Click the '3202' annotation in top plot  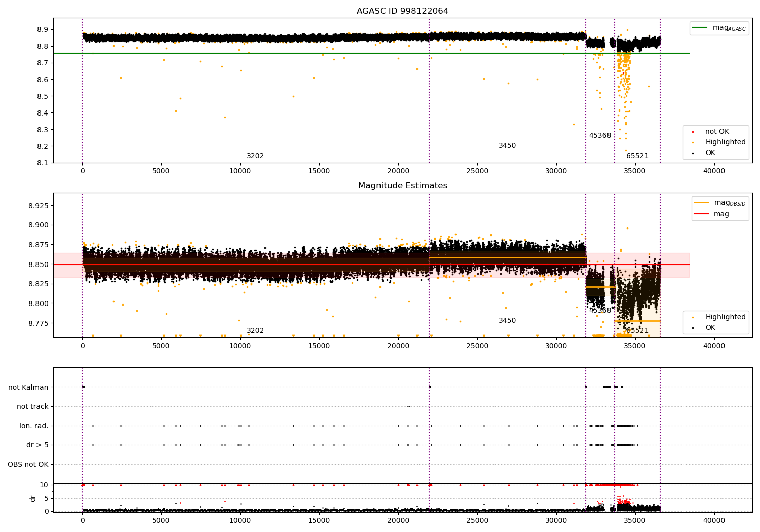click(255, 156)
